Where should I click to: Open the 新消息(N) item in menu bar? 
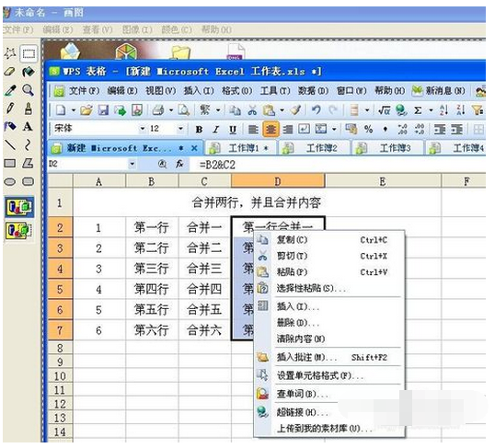coord(439,91)
